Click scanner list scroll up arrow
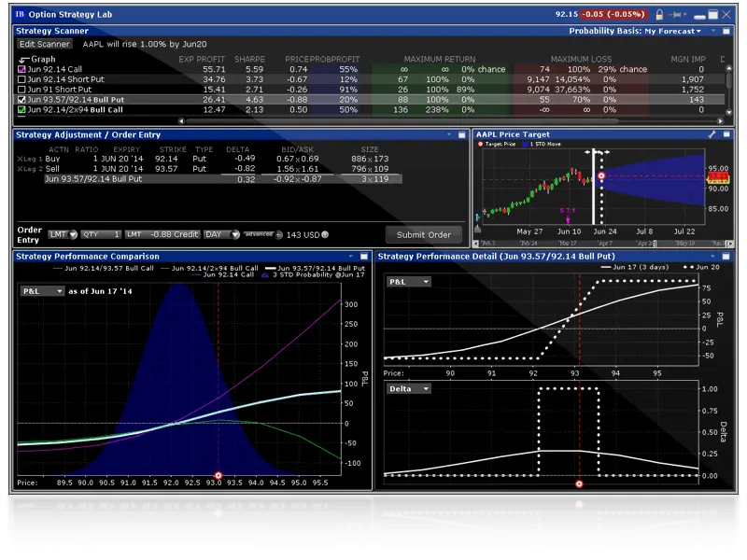This screenshot has height=560, width=747. pyautogui.click(x=728, y=68)
